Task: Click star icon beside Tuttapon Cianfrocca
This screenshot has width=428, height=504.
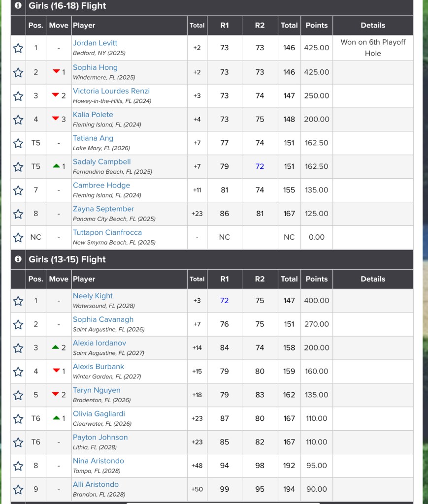Action: coord(18,238)
